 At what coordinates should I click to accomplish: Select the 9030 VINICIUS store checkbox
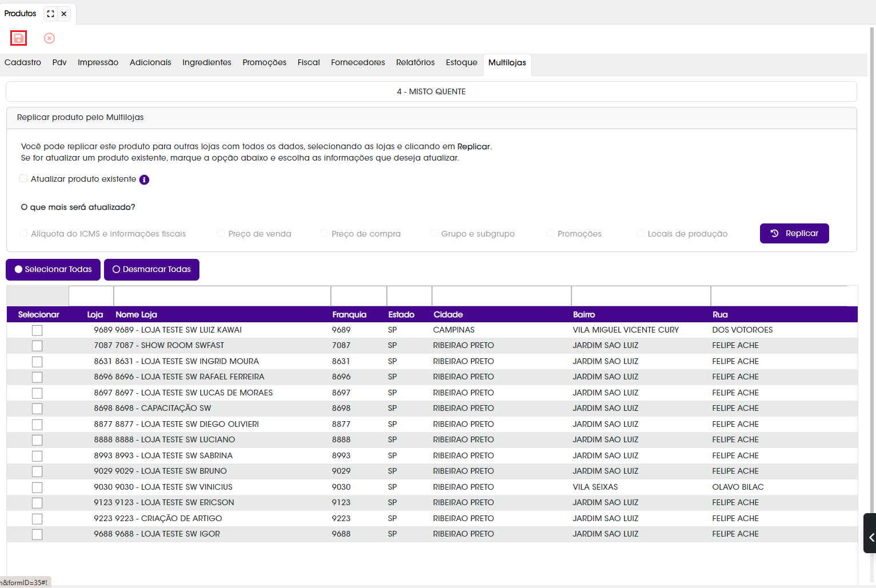[x=37, y=487]
